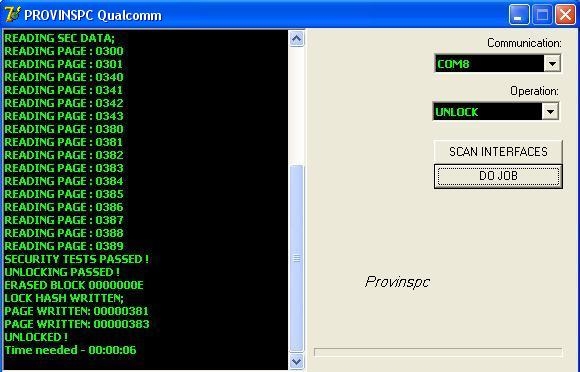Click the 'PAGE WRITTEN: 00000381' line
Screen dimensions: 580x372
76,311
